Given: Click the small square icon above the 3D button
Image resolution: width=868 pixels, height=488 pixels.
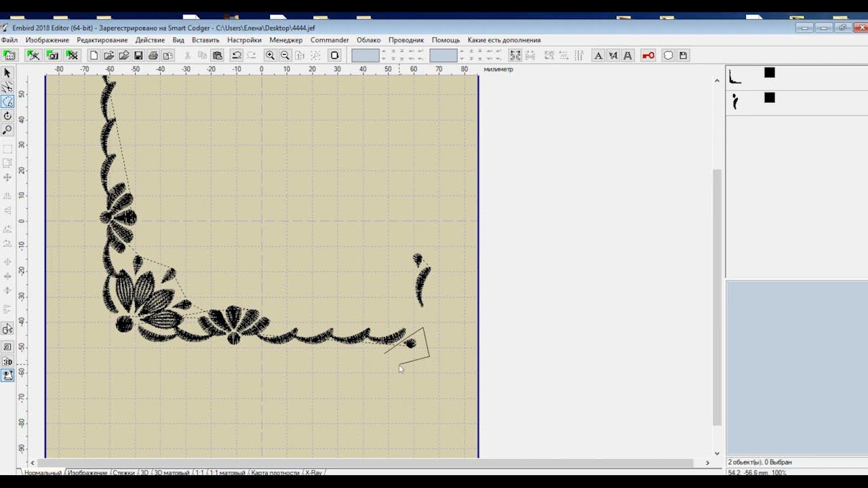Looking at the screenshot, I should (x=7, y=347).
